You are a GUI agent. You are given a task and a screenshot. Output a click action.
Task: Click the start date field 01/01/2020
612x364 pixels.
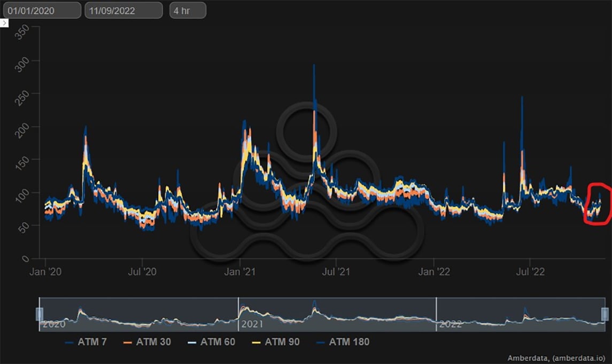42,11
